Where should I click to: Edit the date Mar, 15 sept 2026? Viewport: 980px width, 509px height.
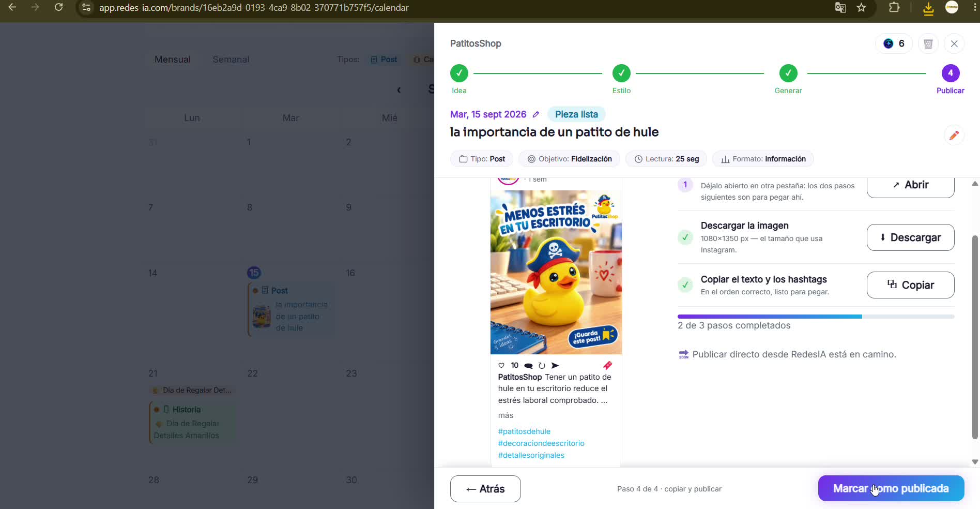tap(536, 114)
